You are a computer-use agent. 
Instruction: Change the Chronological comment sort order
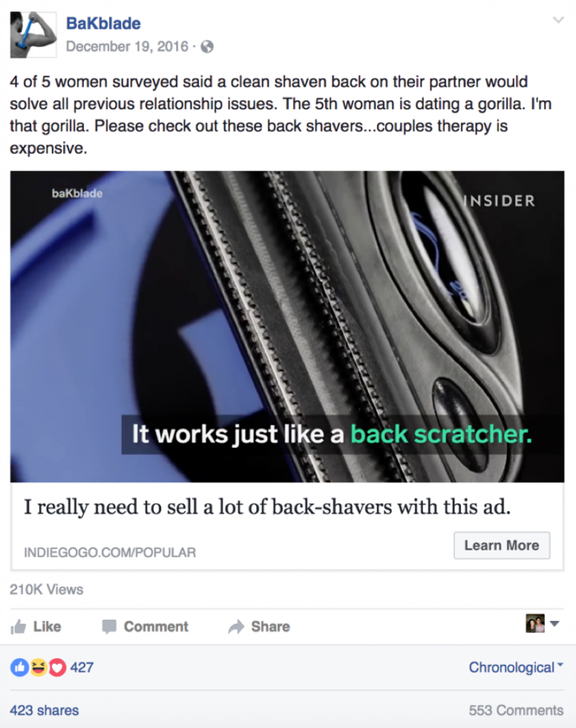coord(516,667)
